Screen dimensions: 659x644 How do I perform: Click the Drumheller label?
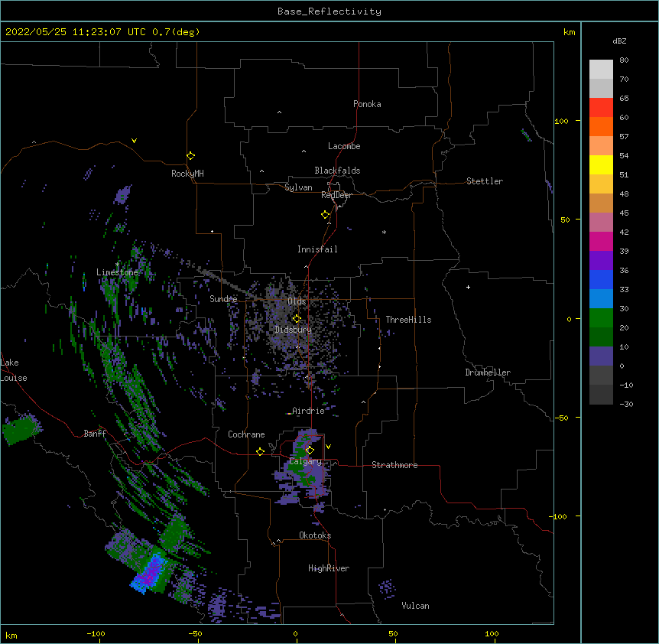pyautogui.click(x=488, y=372)
